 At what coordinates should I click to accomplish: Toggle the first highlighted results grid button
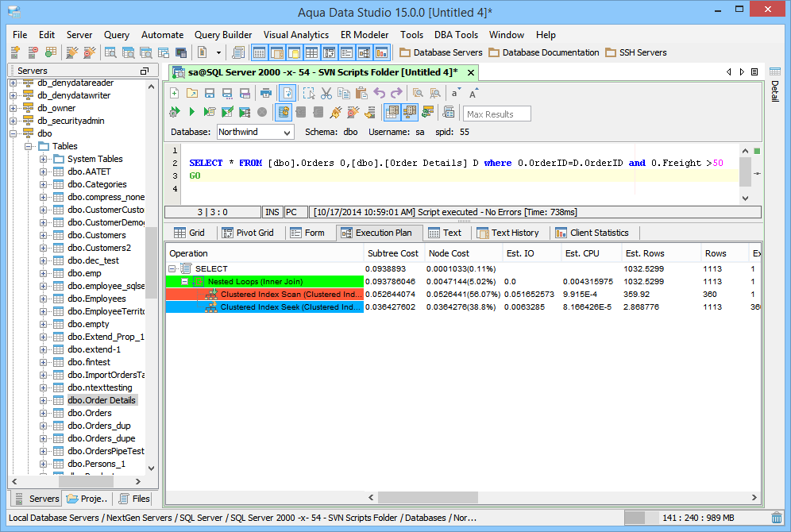click(x=392, y=112)
